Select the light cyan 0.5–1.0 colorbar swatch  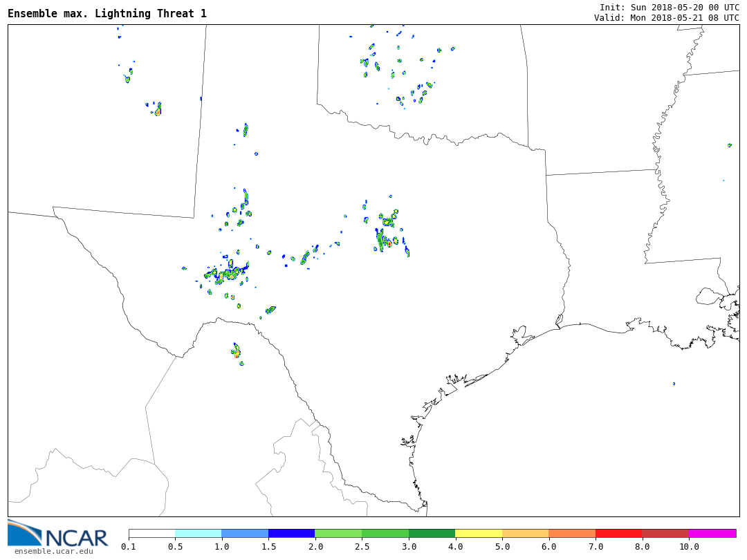pyautogui.click(x=199, y=534)
